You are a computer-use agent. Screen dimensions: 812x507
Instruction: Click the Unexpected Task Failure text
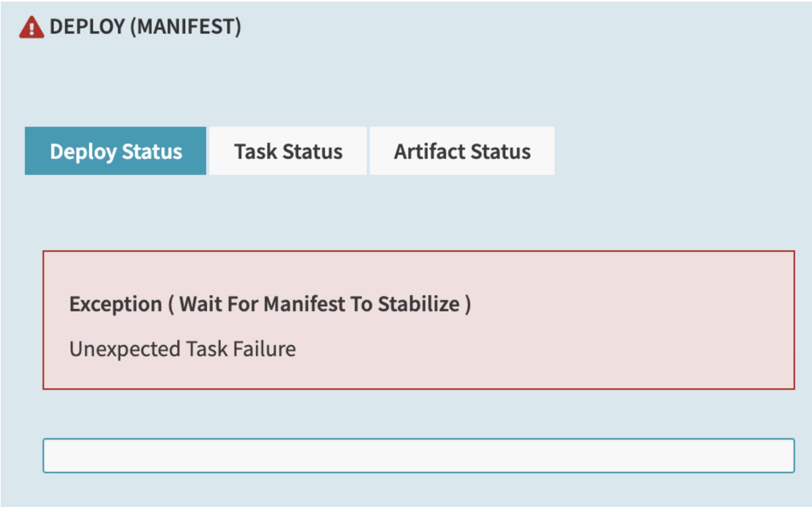183,349
